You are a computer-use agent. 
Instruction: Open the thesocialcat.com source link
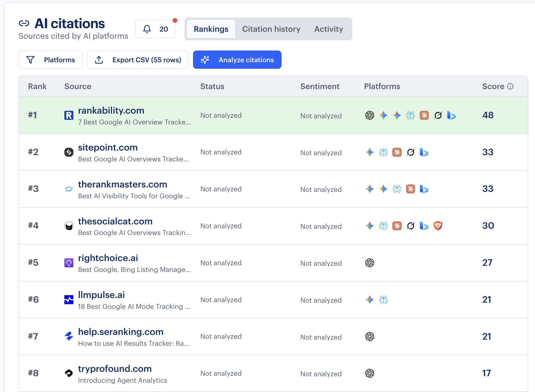pos(115,221)
